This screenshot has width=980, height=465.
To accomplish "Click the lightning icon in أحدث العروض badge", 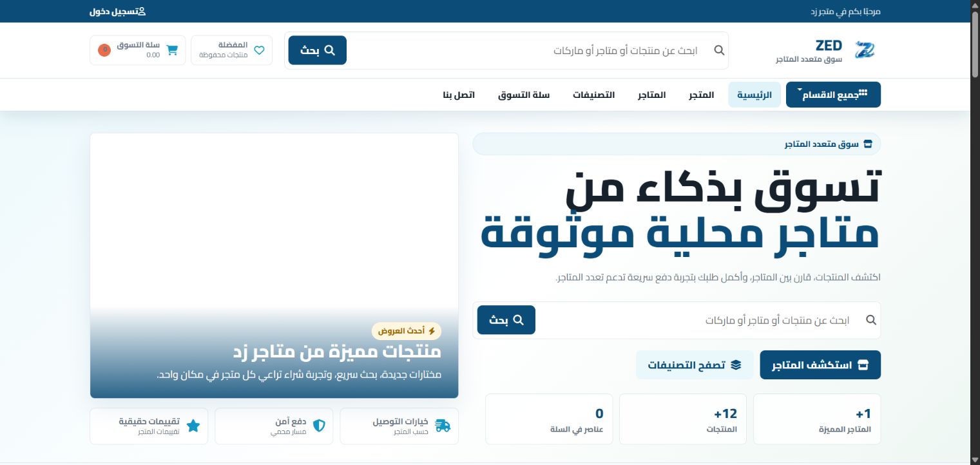I will pyautogui.click(x=432, y=331).
